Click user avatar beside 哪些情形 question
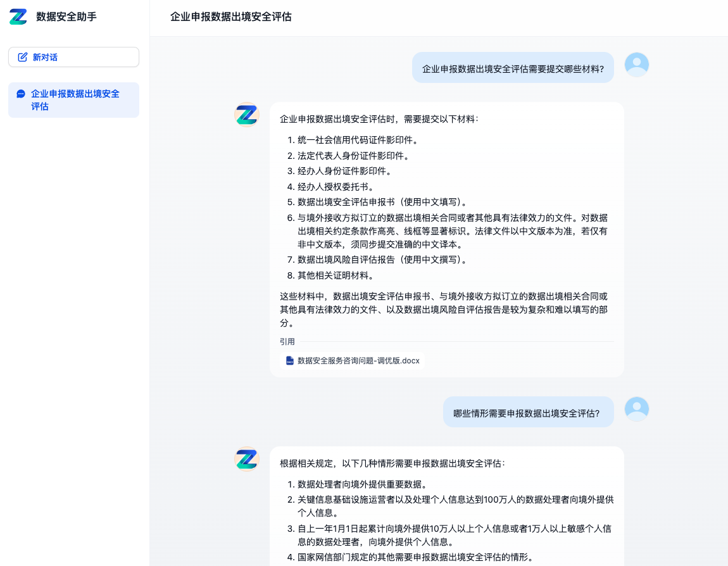The width and height of the screenshot is (728, 566). point(637,409)
